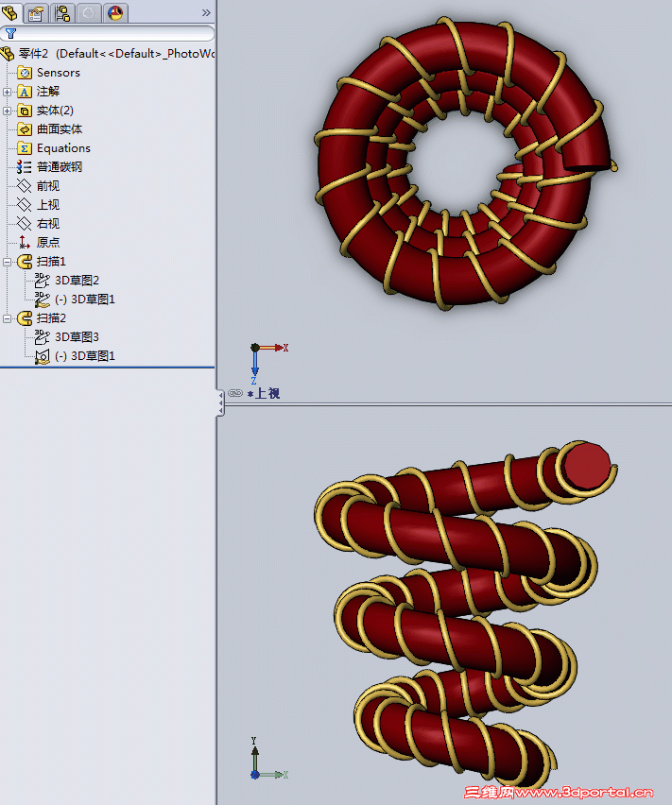Select the 普通碳钢 material entry
The width and height of the screenshot is (672, 805).
[x=59, y=167]
